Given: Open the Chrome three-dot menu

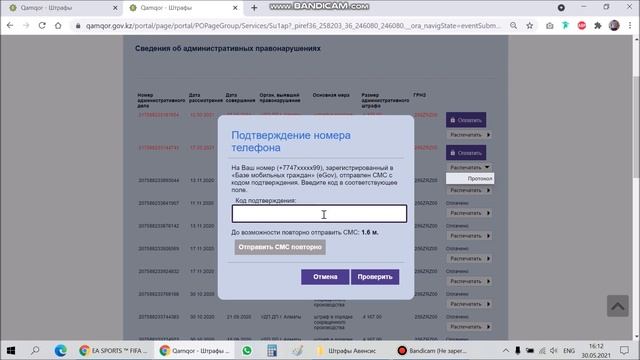Looking at the screenshot, I should (630, 26).
